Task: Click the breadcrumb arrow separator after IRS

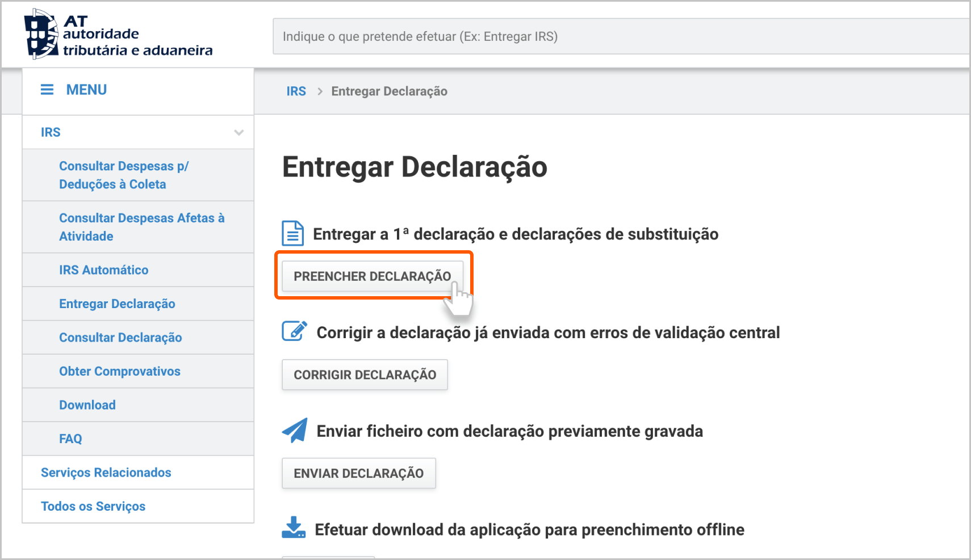Action: click(320, 91)
